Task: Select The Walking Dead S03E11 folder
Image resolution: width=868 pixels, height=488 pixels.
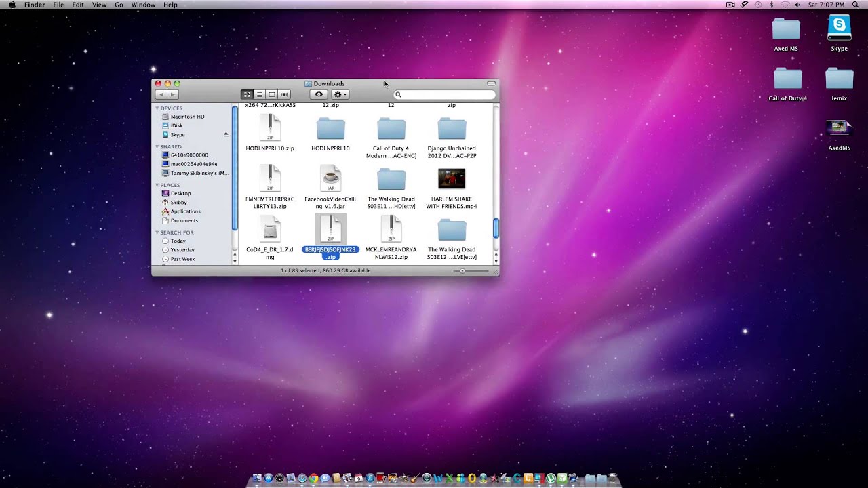Action: [391, 179]
